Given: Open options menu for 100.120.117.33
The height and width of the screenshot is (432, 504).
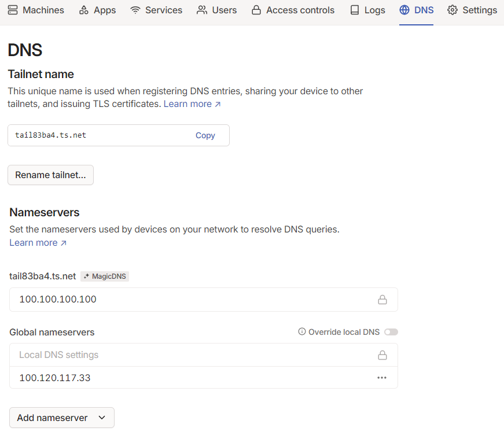Looking at the screenshot, I should pos(382,378).
